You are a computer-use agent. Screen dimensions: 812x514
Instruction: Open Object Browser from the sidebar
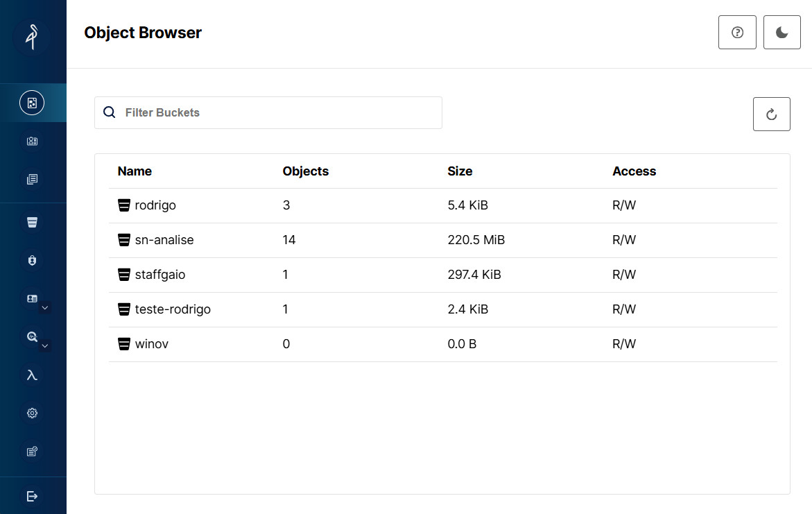click(32, 103)
